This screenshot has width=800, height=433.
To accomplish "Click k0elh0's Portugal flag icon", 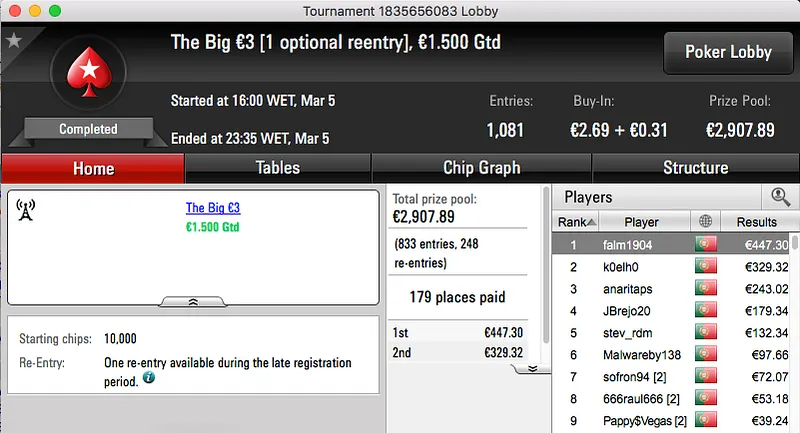I will 707,267.
